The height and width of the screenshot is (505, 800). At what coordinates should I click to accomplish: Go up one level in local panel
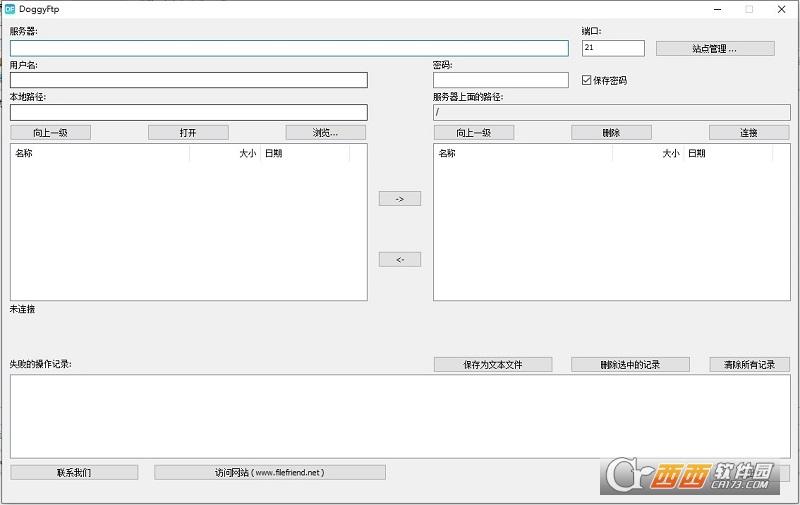point(50,133)
